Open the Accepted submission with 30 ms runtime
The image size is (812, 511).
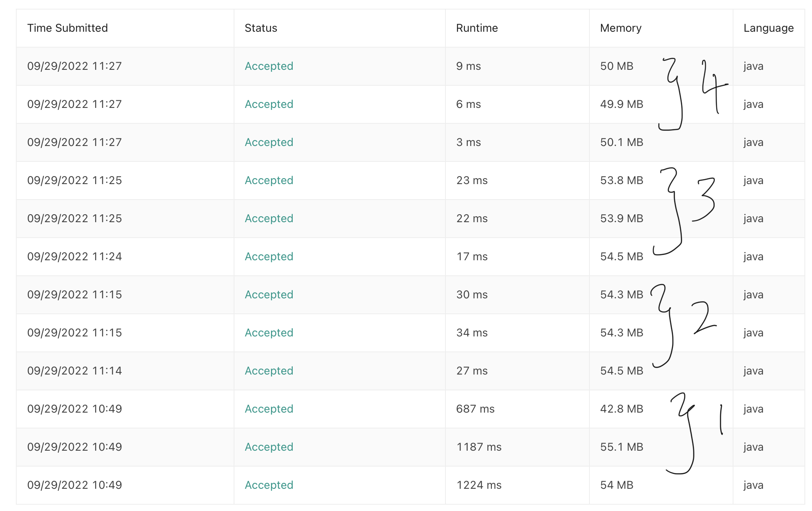[x=269, y=295]
